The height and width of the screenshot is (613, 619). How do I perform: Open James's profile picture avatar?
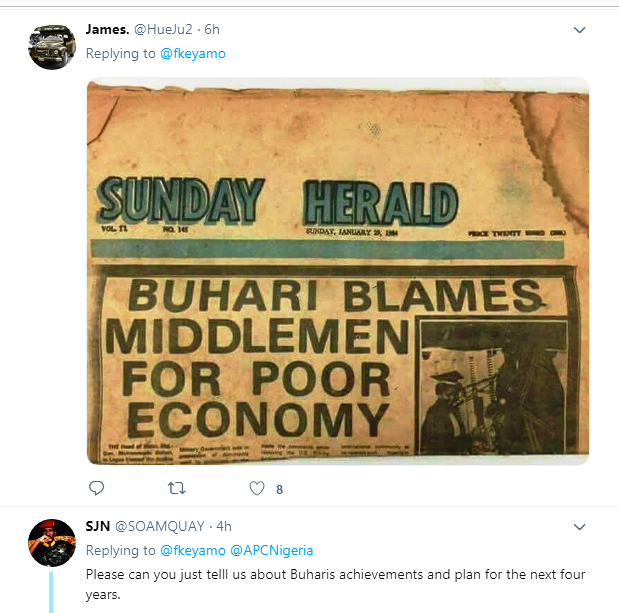point(51,45)
